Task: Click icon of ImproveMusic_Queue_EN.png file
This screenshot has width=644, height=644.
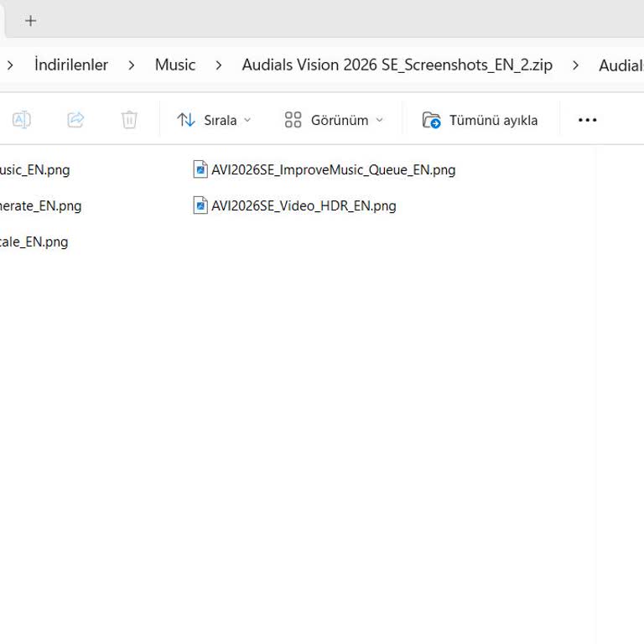Action: (200, 169)
